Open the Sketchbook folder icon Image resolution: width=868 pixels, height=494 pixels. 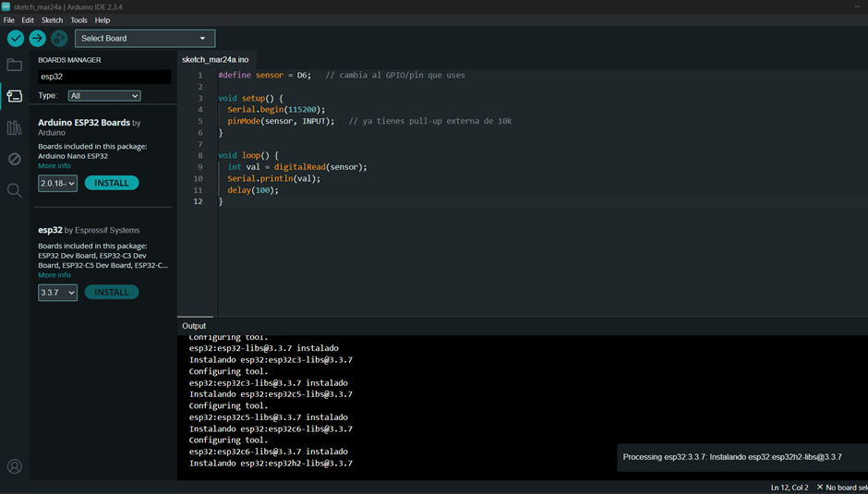pyautogui.click(x=15, y=65)
